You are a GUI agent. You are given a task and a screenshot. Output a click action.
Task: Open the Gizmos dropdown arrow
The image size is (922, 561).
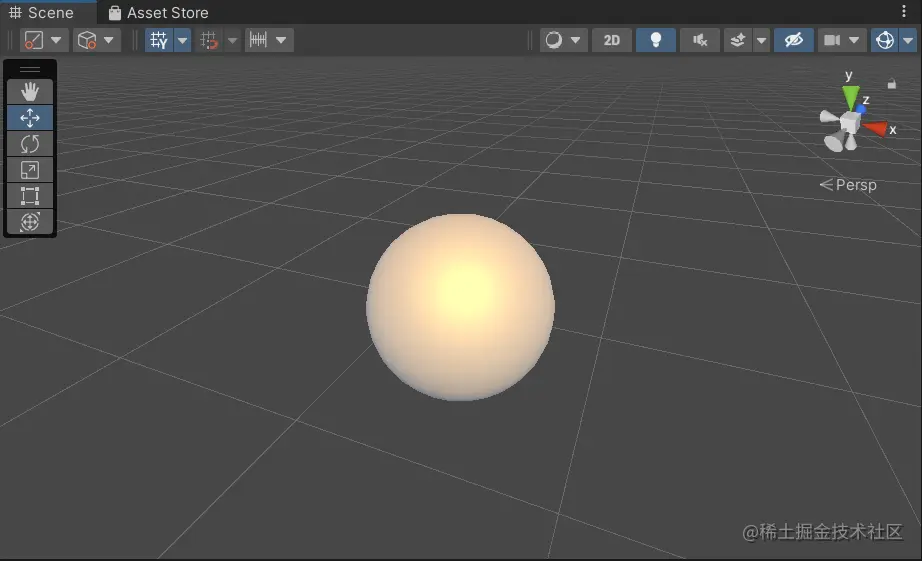point(908,40)
